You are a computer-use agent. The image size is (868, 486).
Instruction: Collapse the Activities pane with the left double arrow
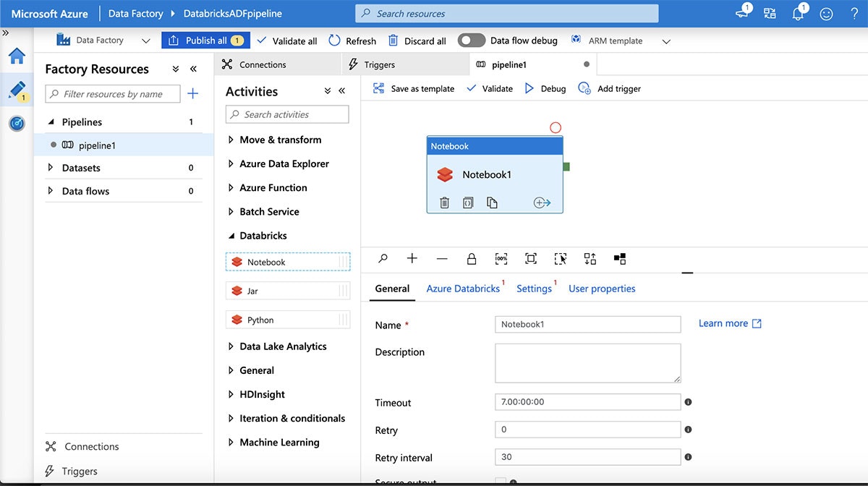coord(342,91)
